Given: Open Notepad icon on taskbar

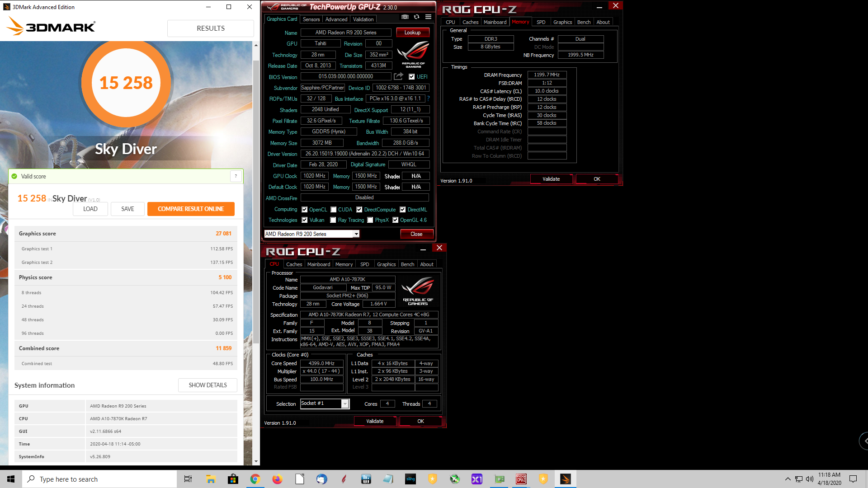Looking at the screenshot, I should pyautogui.click(x=388, y=479).
